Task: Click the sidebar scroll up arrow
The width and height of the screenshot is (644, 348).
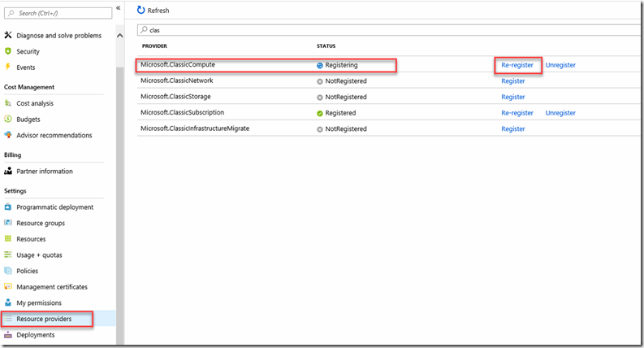Action: pos(120,36)
